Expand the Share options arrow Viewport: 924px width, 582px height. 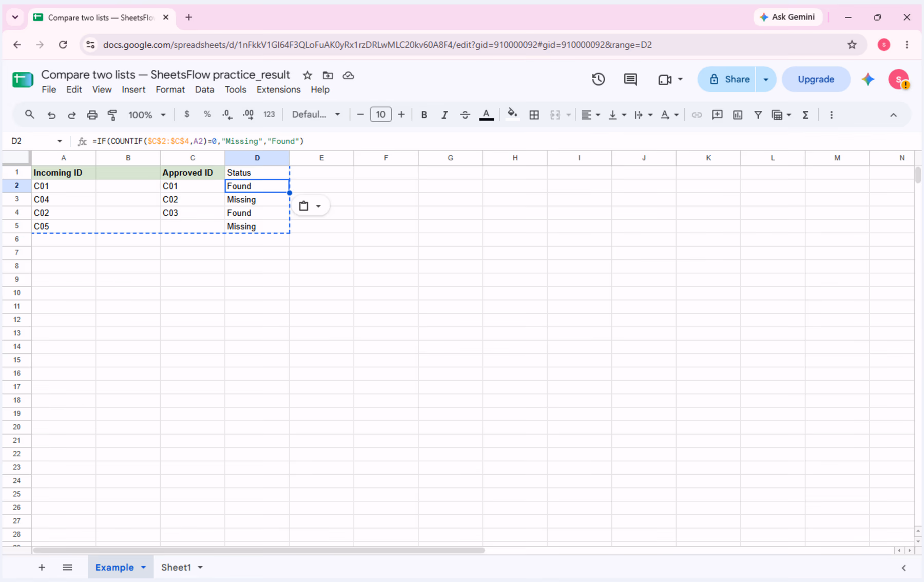[766, 79]
